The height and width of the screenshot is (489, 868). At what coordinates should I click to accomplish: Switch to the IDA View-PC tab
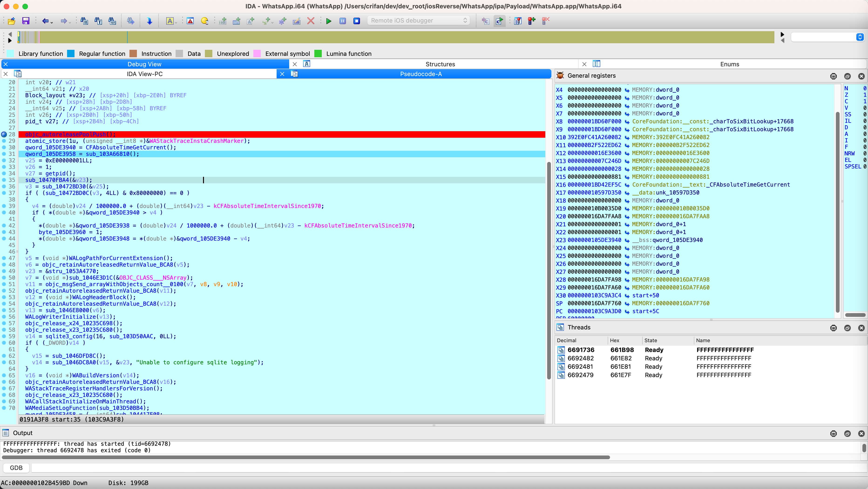pos(145,74)
